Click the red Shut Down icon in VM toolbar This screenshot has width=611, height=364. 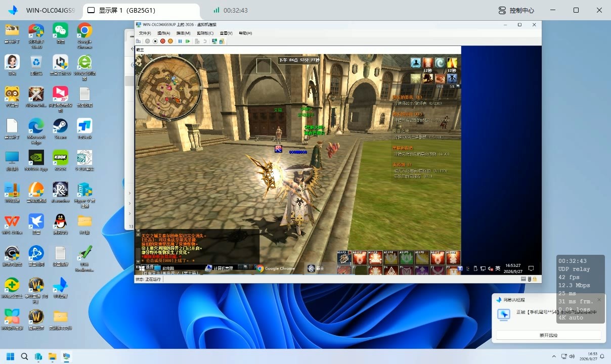click(163, 41)
